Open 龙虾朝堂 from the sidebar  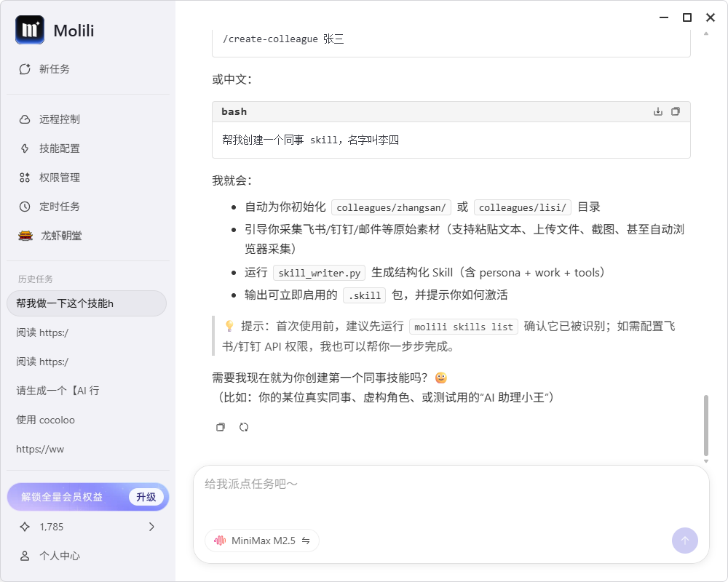coord(60,236)
